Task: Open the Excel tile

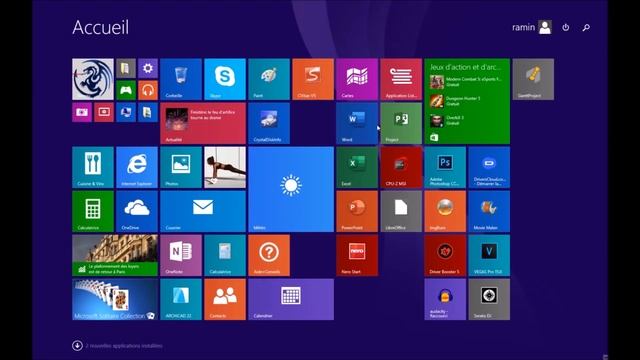Action: [357, 167]
